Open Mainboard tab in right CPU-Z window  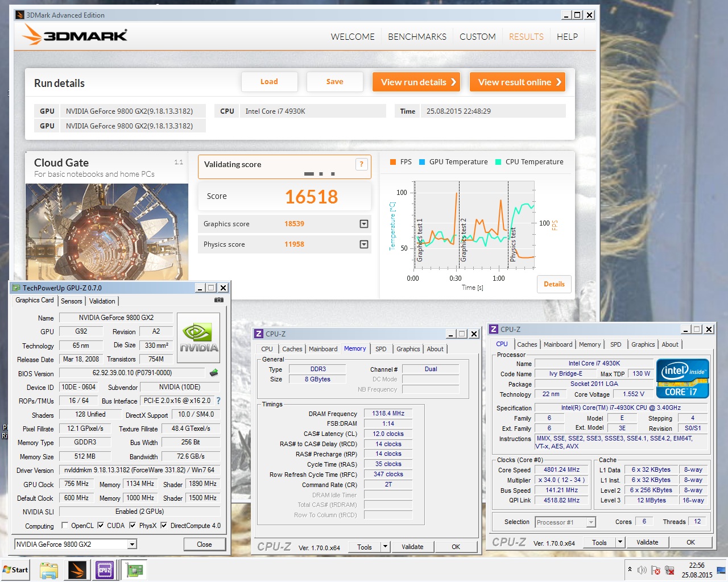tap(558, 344)
